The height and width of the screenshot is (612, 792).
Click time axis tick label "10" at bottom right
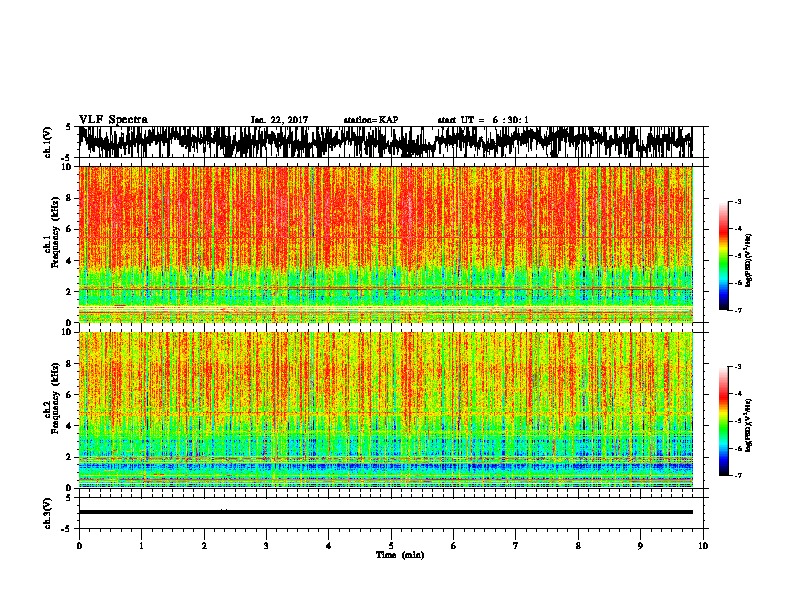pyautogui.click(x=703, y=546)
